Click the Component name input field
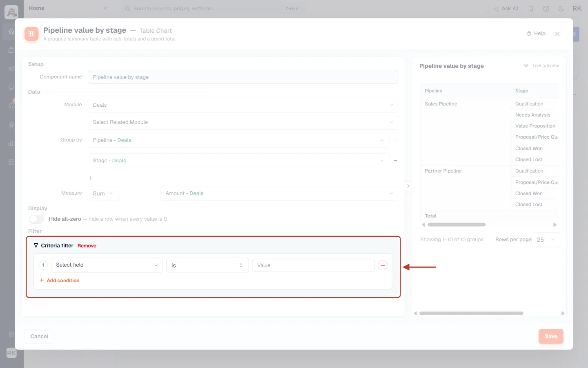The width and height of the screenshot is (588, 368). tap(243, 77)
